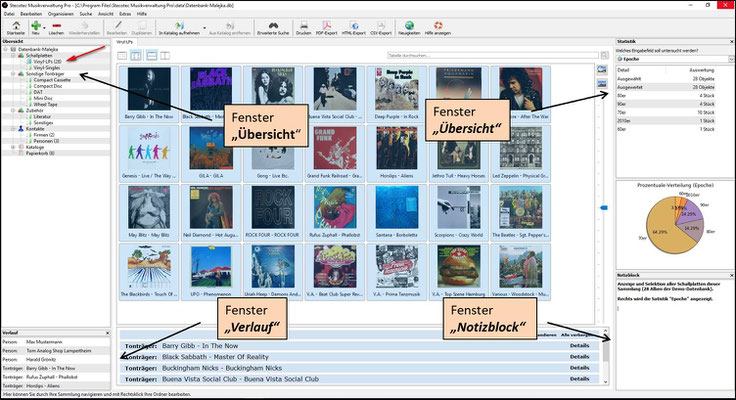Open Erweiterte Suche binoculars icon
The image size is (736, 400).
(x=273, y=28)
